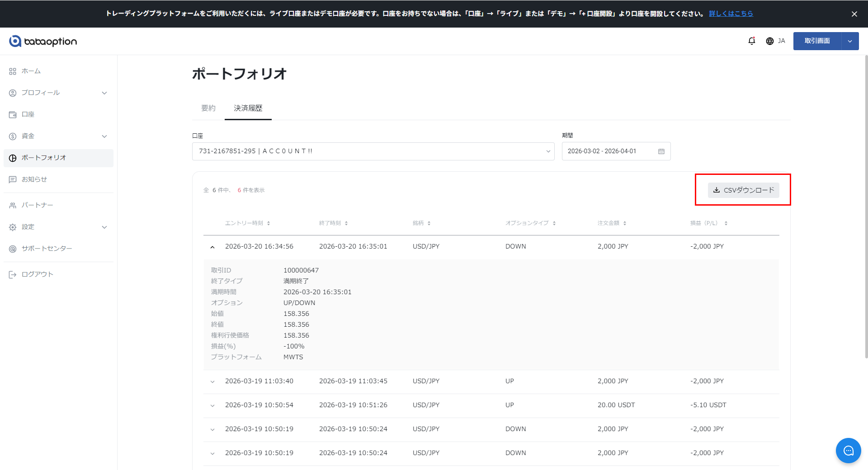Open the notification bell icon

coord(751,41)
